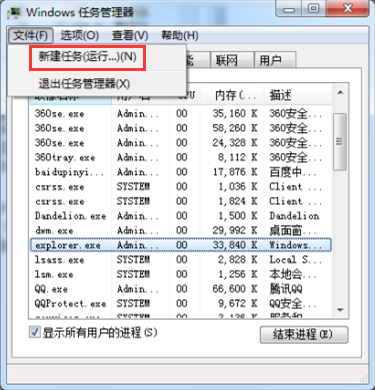Click the 1,036 K memory value
Viewport: 375px width, 390px height.
238,187
